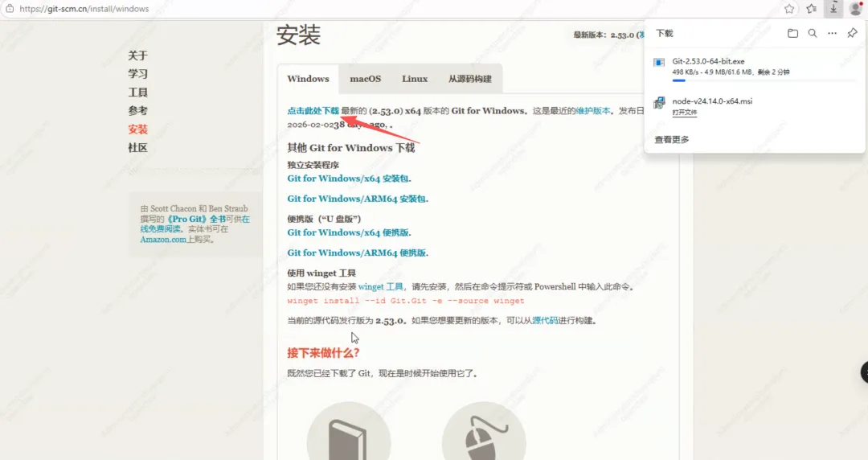Screen dimensions: 868x460
Task: Download Git for Windows/x64 安装包
Action: (348, 179)
